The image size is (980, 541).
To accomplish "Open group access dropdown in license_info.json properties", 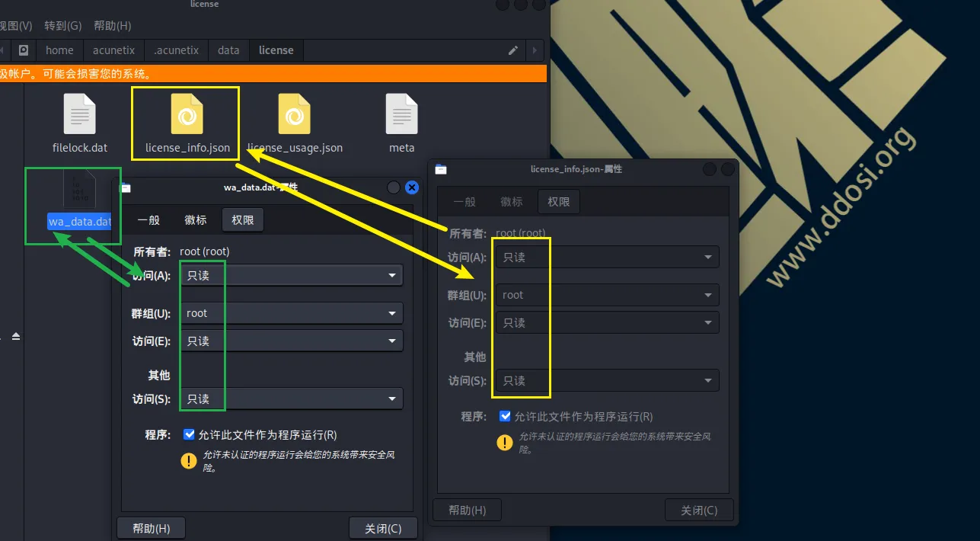I will [607, 322].
